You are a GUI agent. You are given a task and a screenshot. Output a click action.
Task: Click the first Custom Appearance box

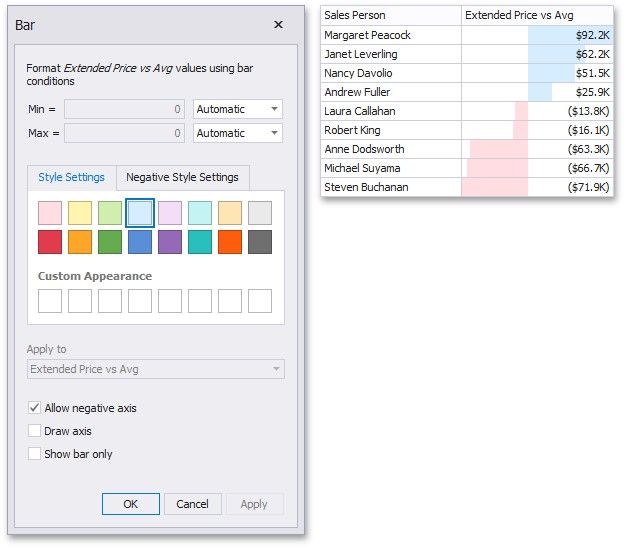coord(50,301)
